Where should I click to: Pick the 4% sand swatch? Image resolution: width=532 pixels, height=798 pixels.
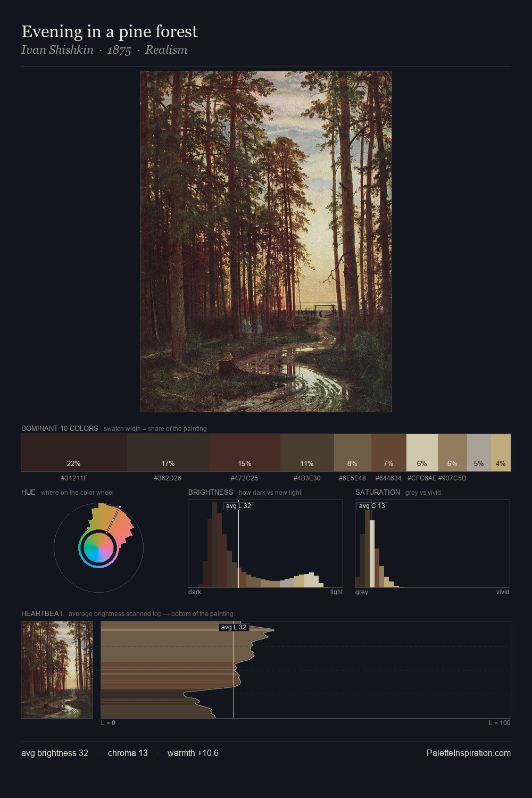[x=501, y=453]
